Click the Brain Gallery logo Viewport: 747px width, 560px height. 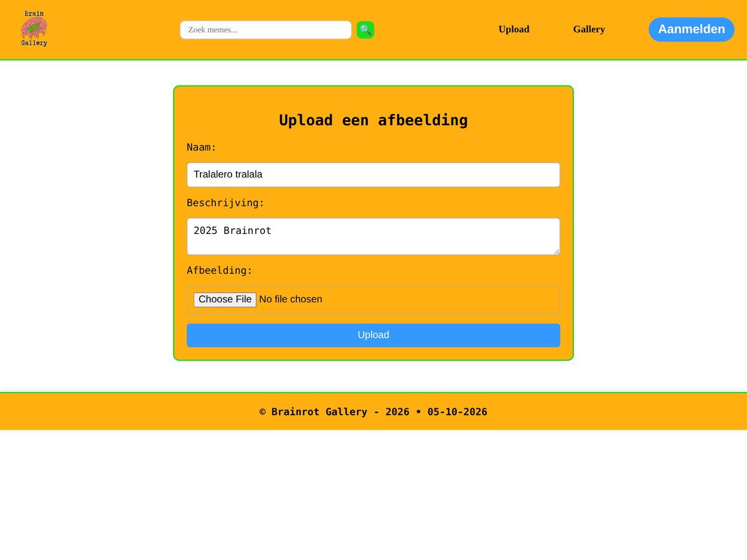(34, 29)
